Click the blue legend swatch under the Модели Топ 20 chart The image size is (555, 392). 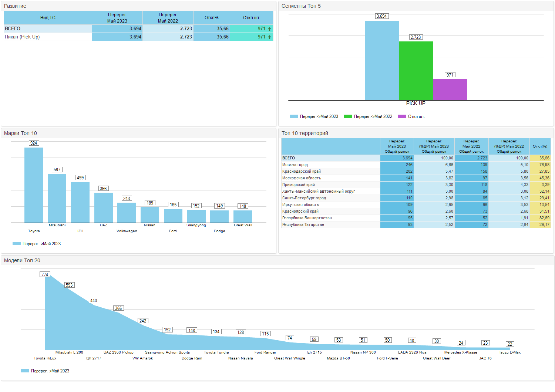coord(25,371)
